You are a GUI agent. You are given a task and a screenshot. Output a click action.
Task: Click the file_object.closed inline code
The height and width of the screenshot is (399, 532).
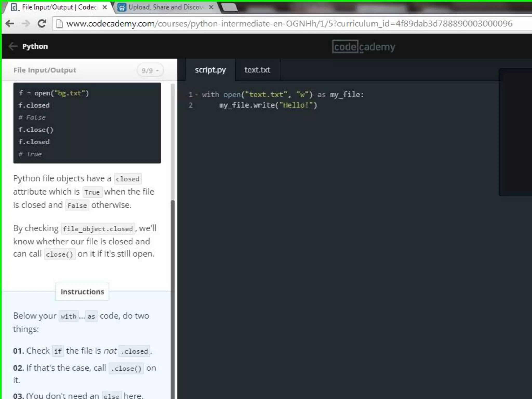coord(98,229)
